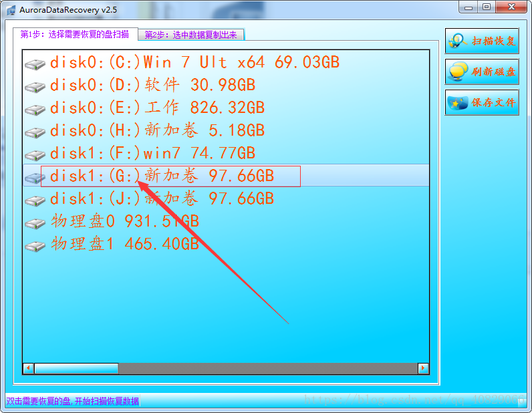Click the drive icon beside 物理盘1
Screen dimensions: 532x413
click(35, 246)
